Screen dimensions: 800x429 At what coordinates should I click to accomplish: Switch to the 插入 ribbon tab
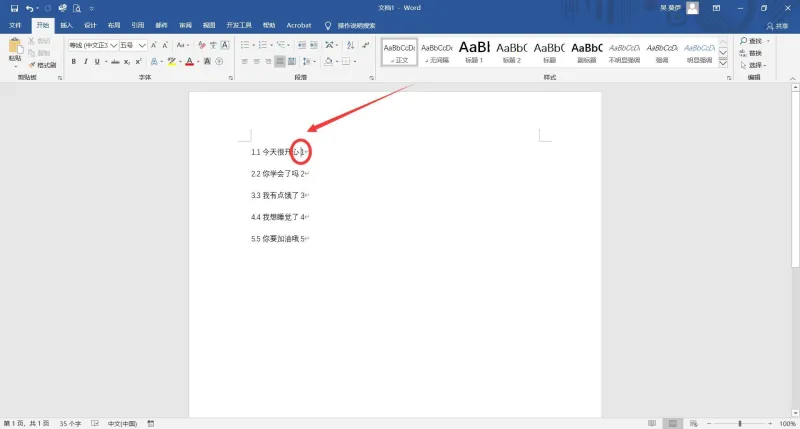coord(66,26)
